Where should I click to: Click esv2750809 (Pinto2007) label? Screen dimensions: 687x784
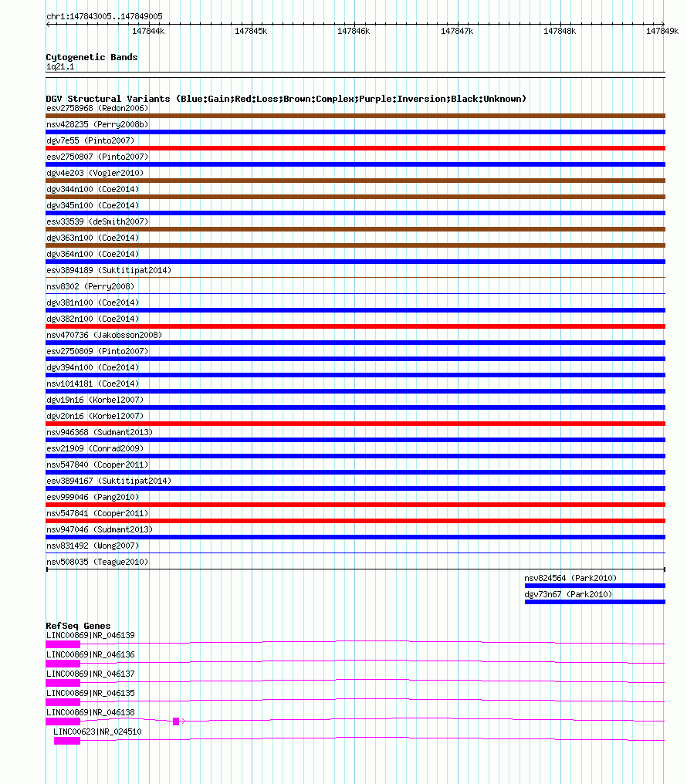(97, 351)
